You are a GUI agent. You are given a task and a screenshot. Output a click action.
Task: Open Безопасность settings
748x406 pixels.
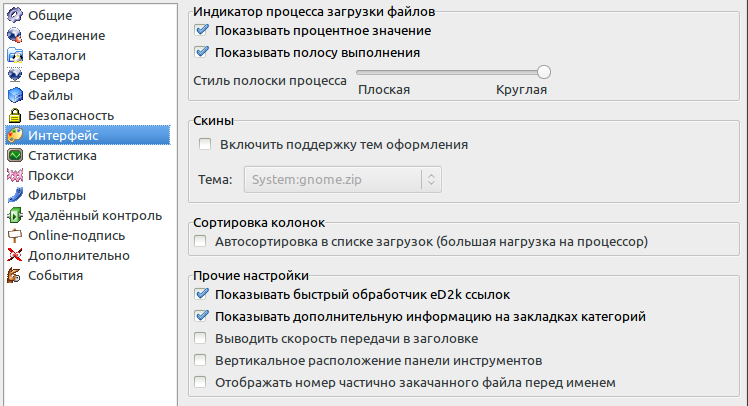(71, 115)
